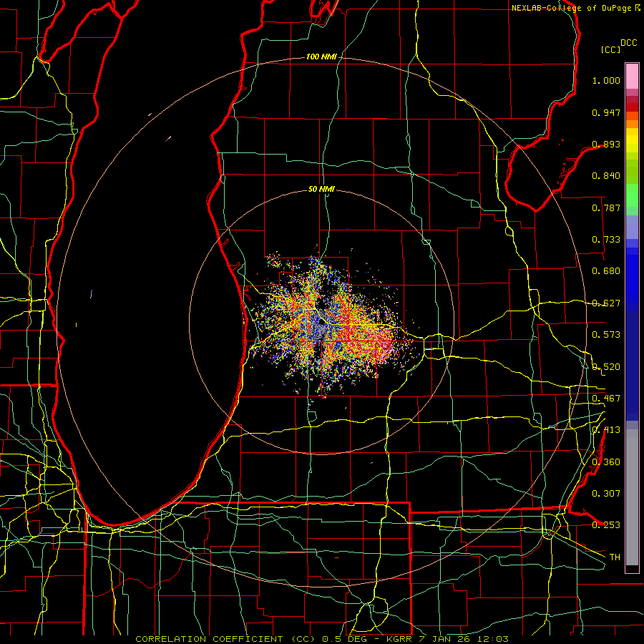Viewport: 644px width, 644px height.
Task: Click the 0.573 scale value
Action: tap(606, 335)
